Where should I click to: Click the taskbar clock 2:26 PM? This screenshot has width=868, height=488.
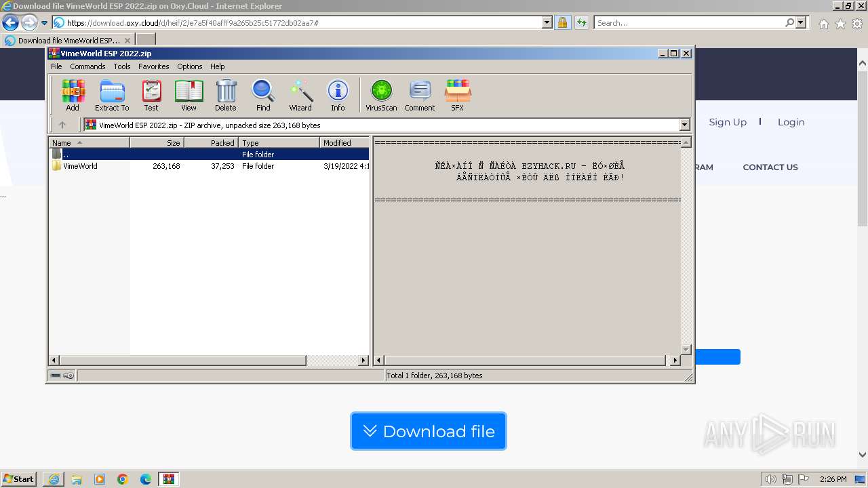pos(833,479)
